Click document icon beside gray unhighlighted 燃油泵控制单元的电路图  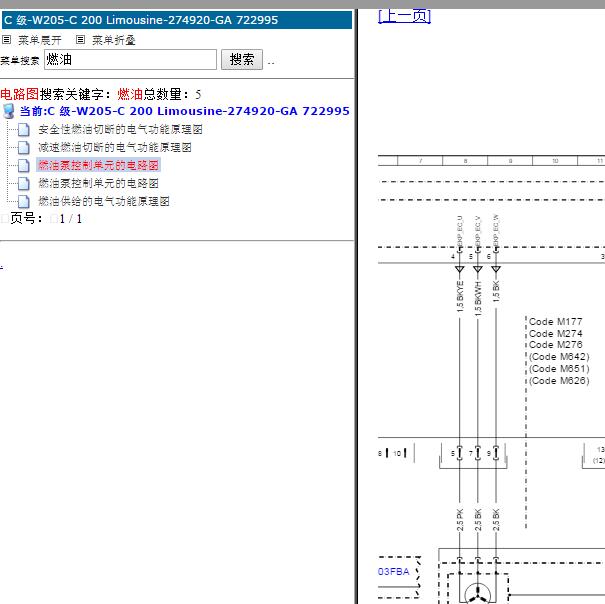coord(24,183)
